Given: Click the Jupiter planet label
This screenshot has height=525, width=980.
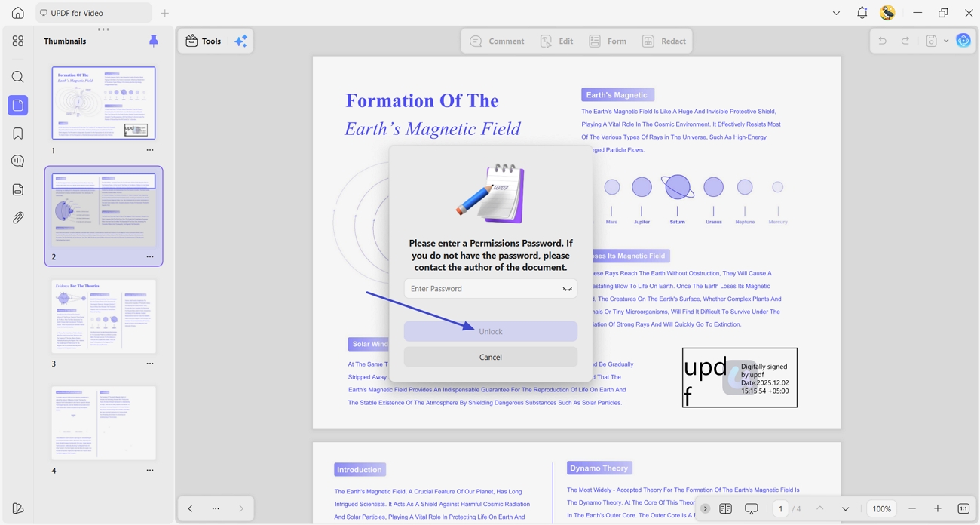Looking at the screenshot, I should pyautogui.click(x=642, y=222).
